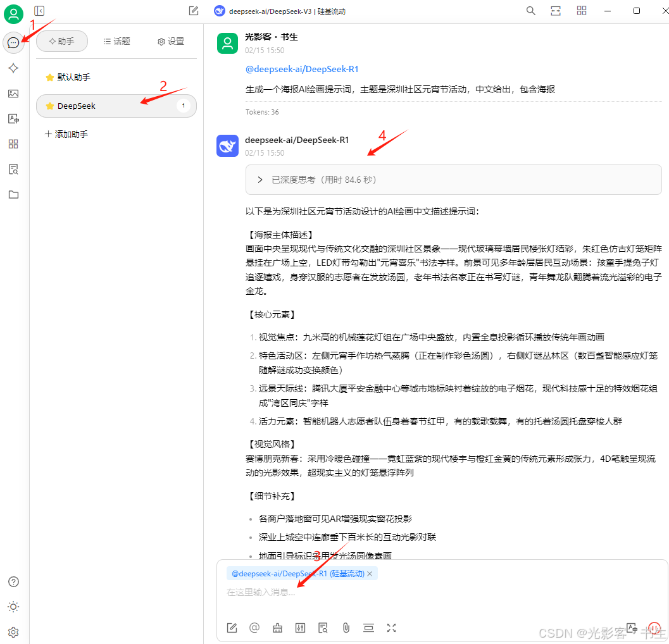Click the green user avatar beside 光影客·书生
Image resolution: width=669 pixels, height=644 pixels.
[227, 43]
